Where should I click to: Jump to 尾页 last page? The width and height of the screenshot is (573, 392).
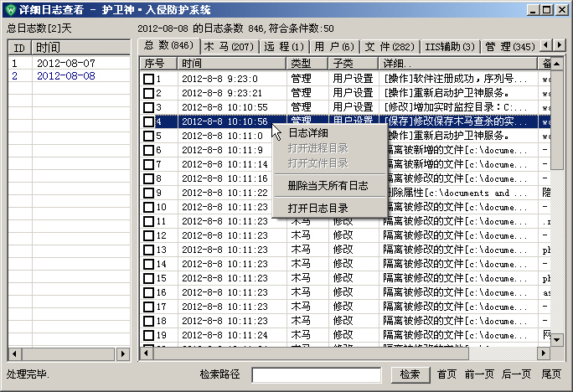pos(551,374)
